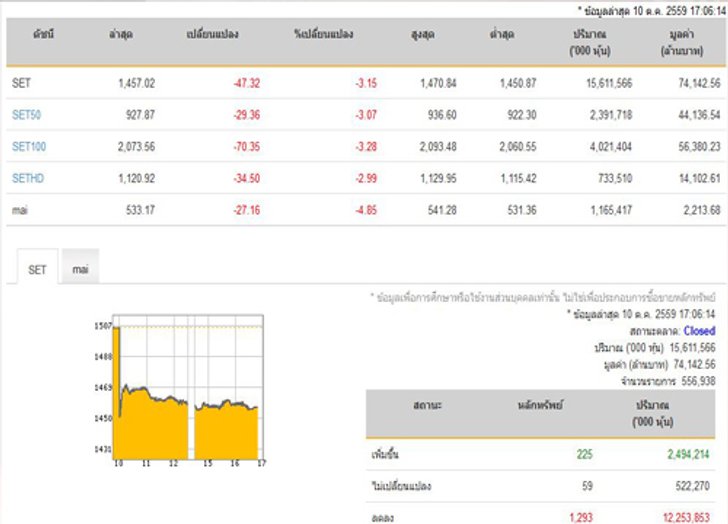The width and height of the screenshot is (728, 524).
Task: Switch to the mai chart tab
Action: (x=80, y=269)
